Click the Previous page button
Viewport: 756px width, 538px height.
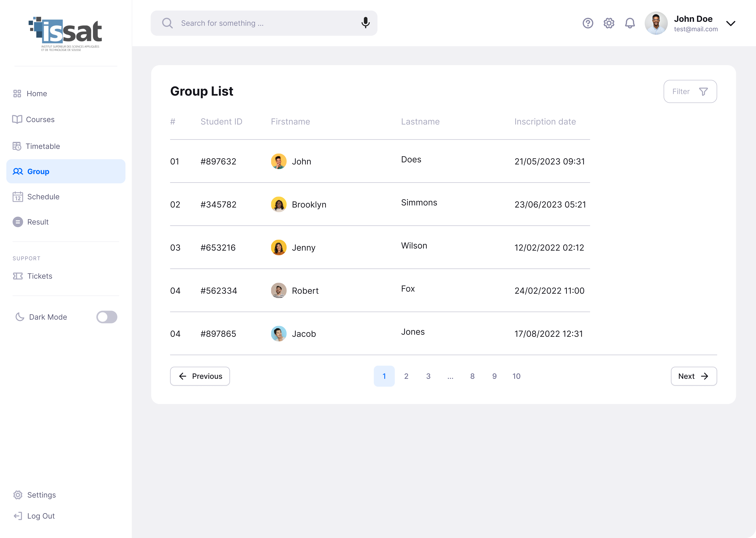[200, 376]
